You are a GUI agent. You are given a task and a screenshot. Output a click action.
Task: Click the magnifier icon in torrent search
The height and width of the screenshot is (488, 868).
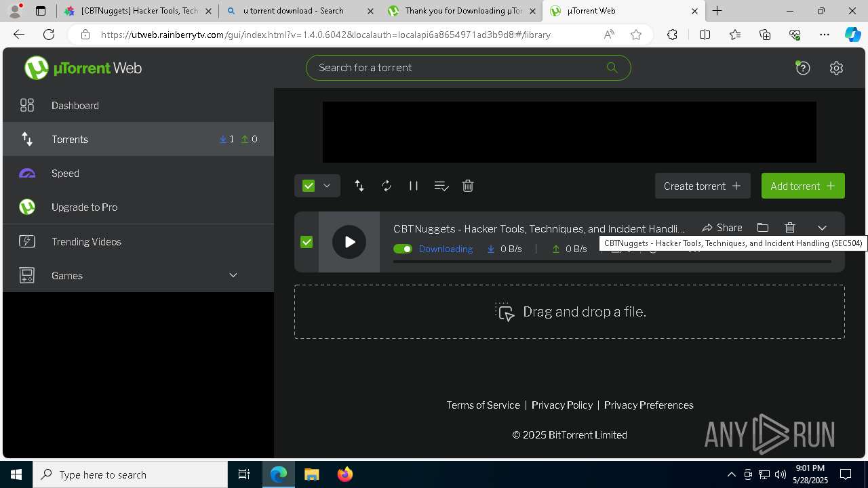612,67
